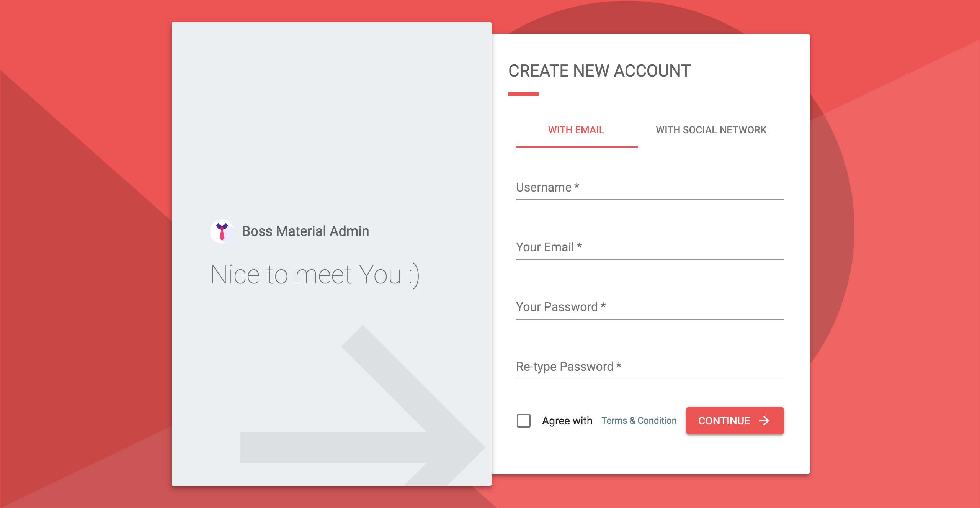Open the With Social Network tab
This screenshot has height=508, width=980.
click(711, 130)
